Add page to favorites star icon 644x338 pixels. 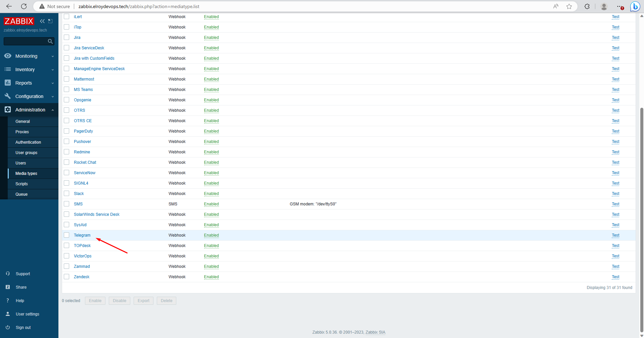(569, 6)
